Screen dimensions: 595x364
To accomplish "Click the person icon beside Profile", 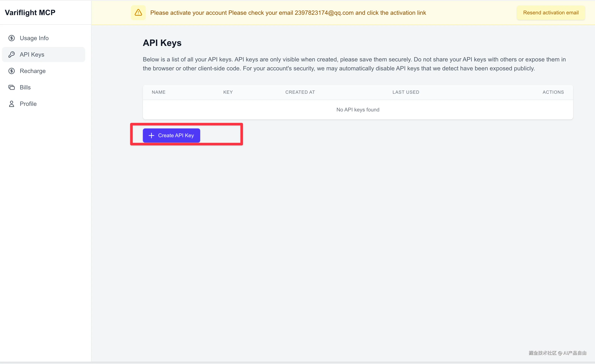I will click(x=12, y=104).
